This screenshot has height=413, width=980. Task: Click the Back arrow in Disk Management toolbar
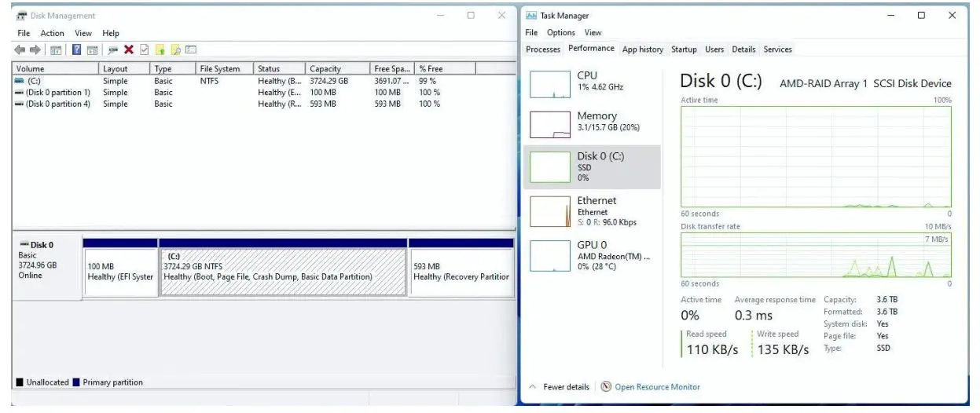[x=20, y=49]
